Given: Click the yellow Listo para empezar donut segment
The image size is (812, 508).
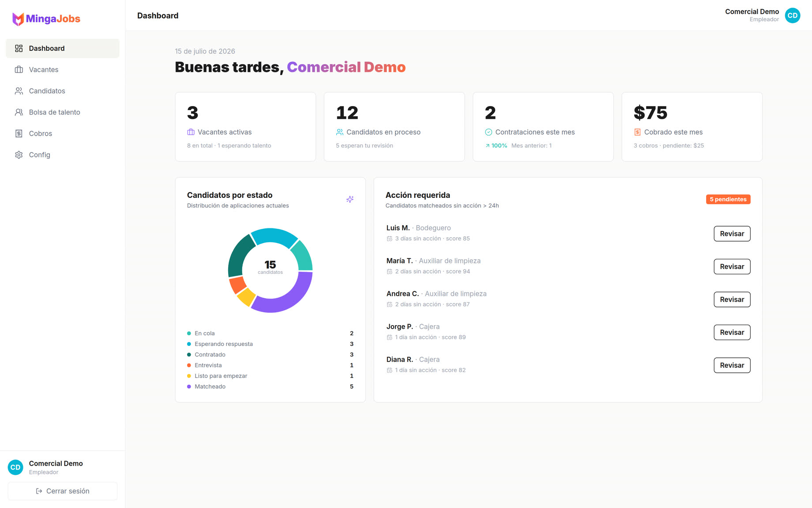Looking at the screenshot, I should (x=246, y=297).
